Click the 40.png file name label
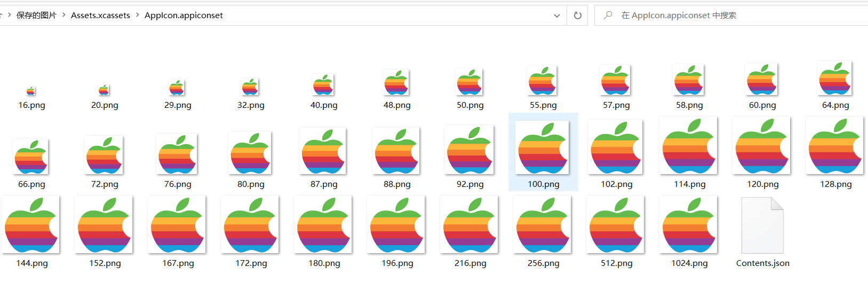Image resolution: width=868 pixels, height=298 pixels. pos(324,105)
